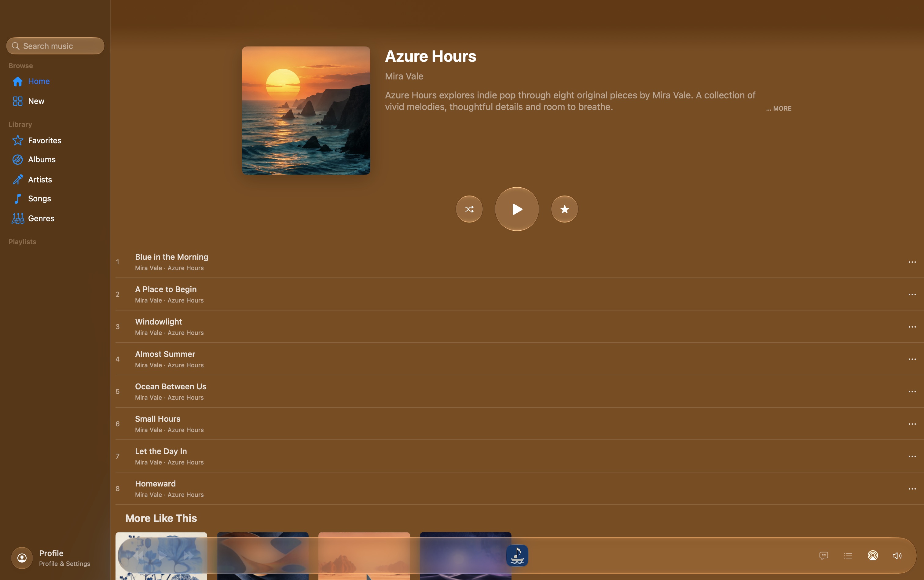Open Songs in library

pyautogui.click(x=55, y=199)
